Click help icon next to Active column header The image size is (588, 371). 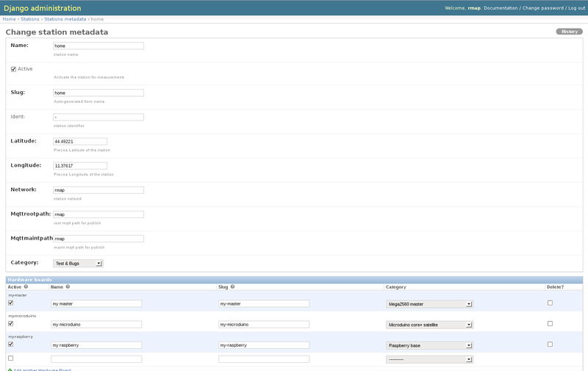(x=26, y=287)
